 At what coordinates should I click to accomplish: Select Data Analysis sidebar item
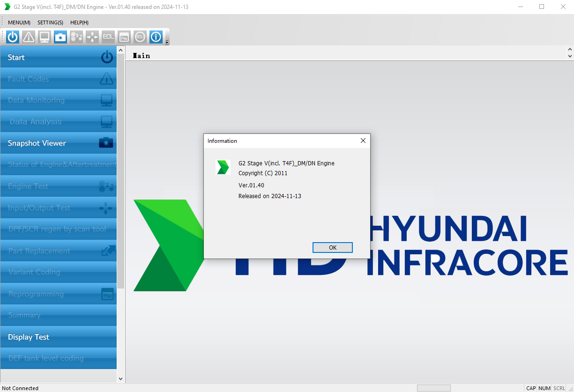tap(59, 122)
